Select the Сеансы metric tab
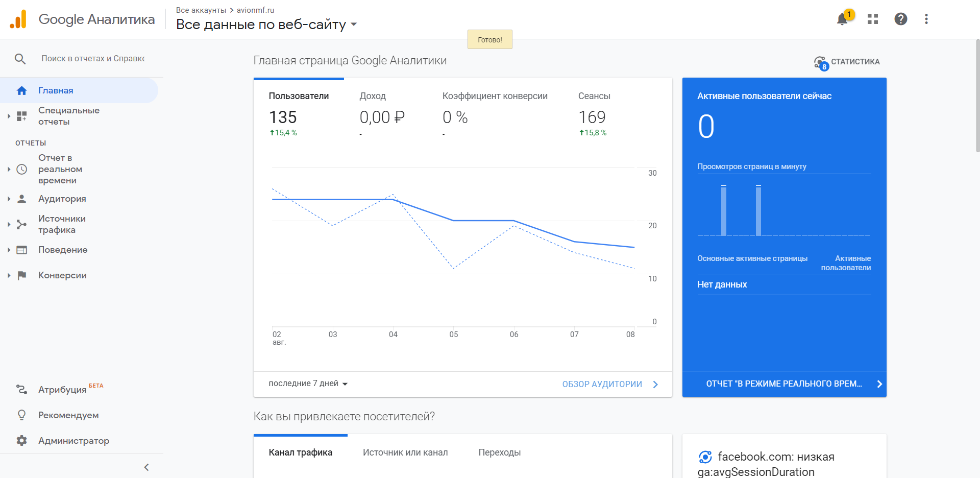Screen dimensions: 980x478 (x=594, y=114)
